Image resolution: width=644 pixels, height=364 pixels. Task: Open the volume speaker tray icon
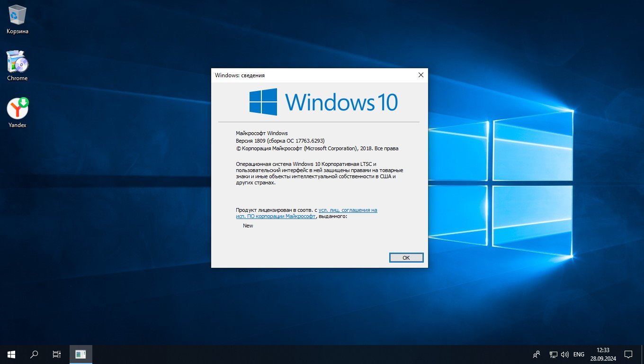pos(564,354)
